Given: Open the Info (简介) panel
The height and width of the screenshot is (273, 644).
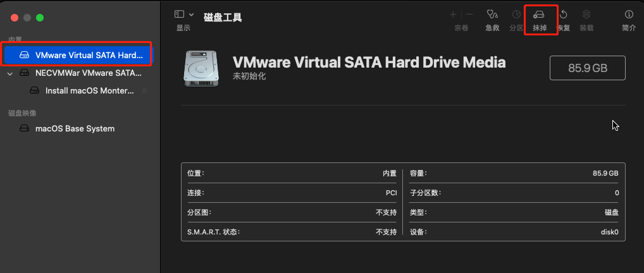Looking at the screenshot, I should (628, 15).
